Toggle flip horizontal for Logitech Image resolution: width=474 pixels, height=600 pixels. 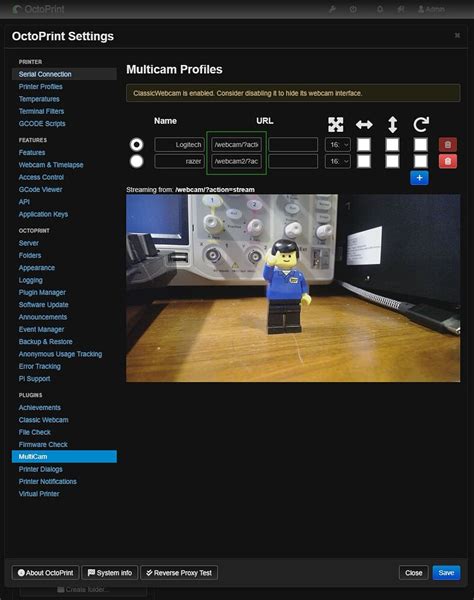(x=364, y=145)
